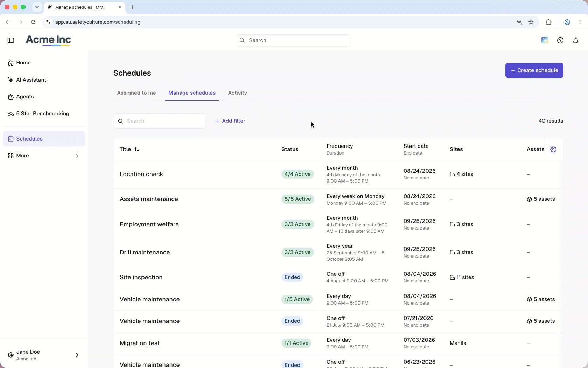
Task: Click the 1/1 Active status badge
Action: [x=296, y=343]
